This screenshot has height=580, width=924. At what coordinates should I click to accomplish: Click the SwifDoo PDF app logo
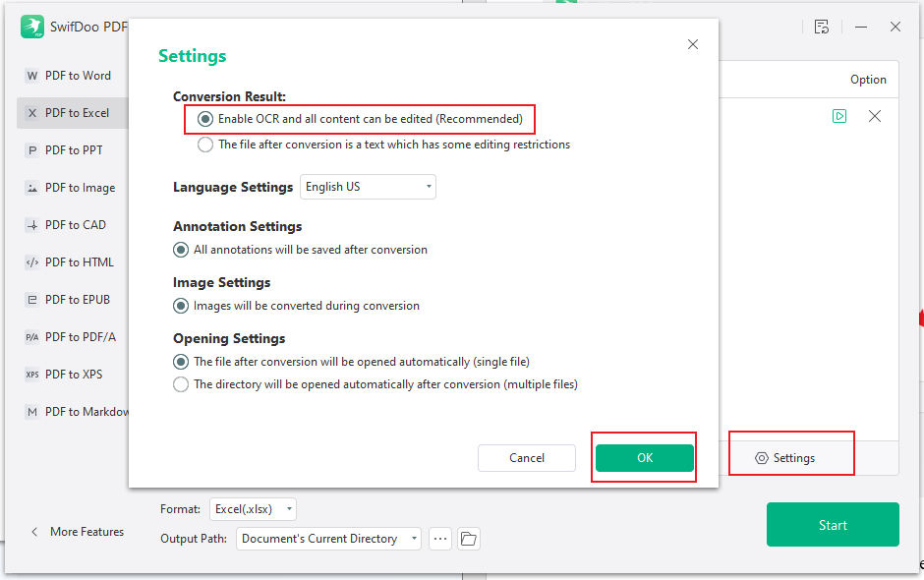point(32,27)
